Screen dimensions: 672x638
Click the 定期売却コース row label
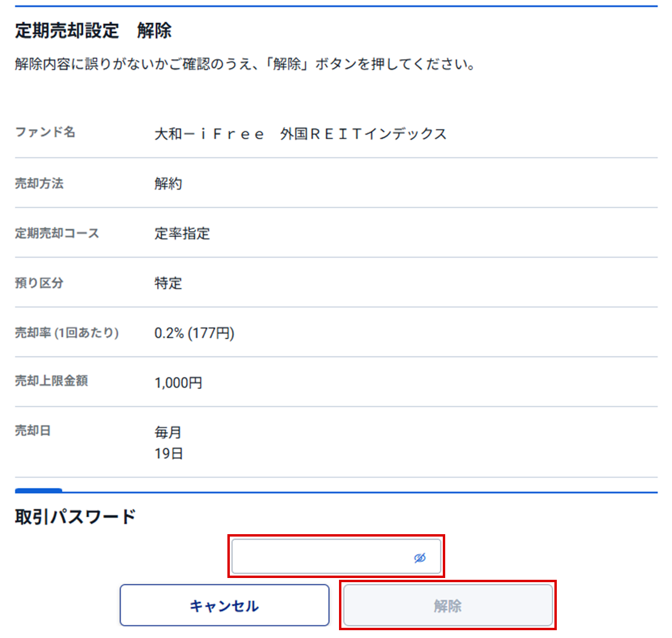pos(57,233)
